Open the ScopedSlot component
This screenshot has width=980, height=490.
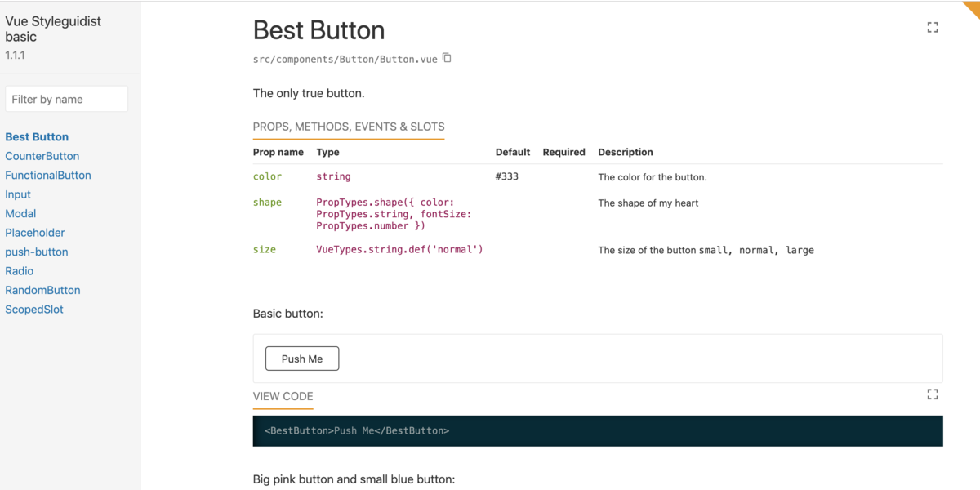click(34, 310)
